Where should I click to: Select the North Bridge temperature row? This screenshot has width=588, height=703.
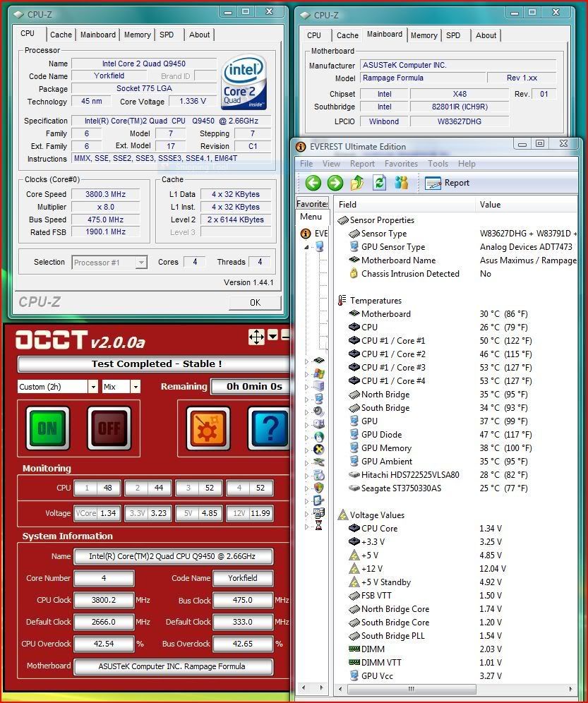point(457,395)
